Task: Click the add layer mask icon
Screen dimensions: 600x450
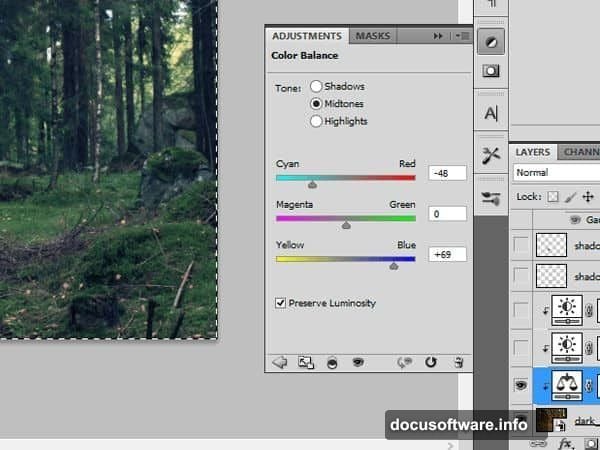Action: coord(592,444)
